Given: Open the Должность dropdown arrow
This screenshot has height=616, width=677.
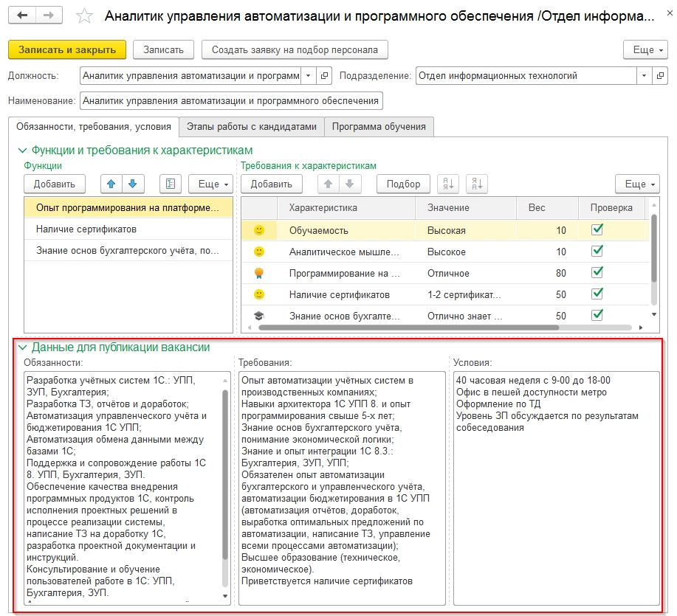Looking at the screenshot, I should 309,76.
